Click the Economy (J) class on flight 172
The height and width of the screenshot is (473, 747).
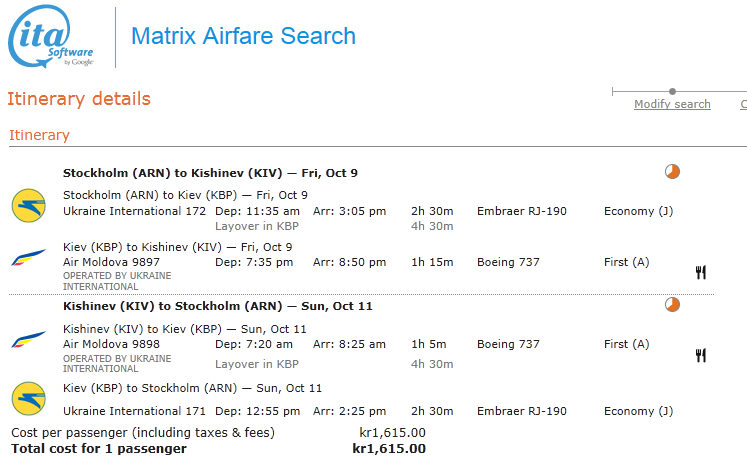point(638,211)
